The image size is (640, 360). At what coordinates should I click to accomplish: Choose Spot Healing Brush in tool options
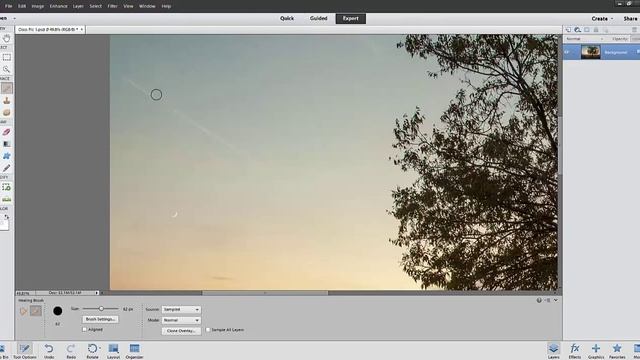pyautogui.click(x=24, y=311)
